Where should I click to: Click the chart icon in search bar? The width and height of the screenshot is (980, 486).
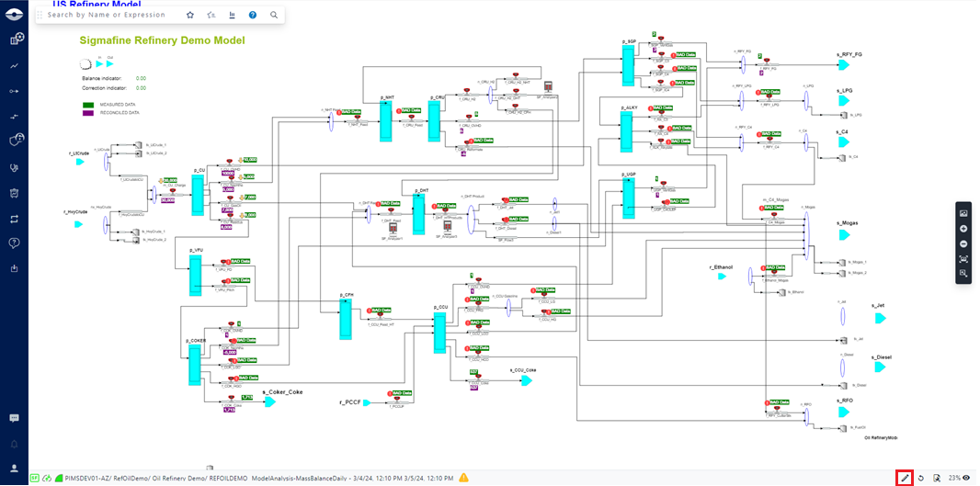(x=232, y=15)
